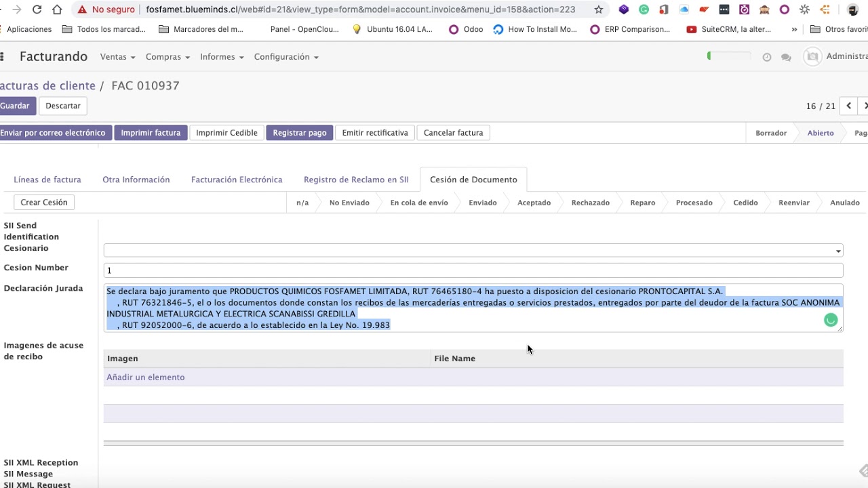Set cesión state to Reenviar
Viewport: 868px width, 488px height.
coord(794,203)
